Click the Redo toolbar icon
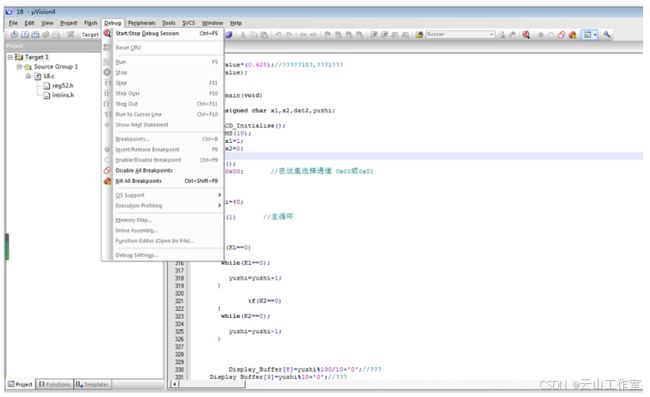 coord(289,35)
